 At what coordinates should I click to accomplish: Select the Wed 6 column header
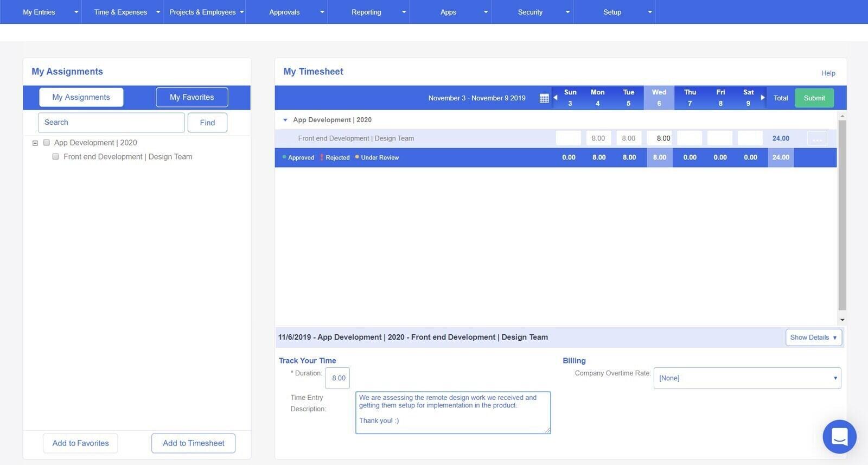coord(659,98)
